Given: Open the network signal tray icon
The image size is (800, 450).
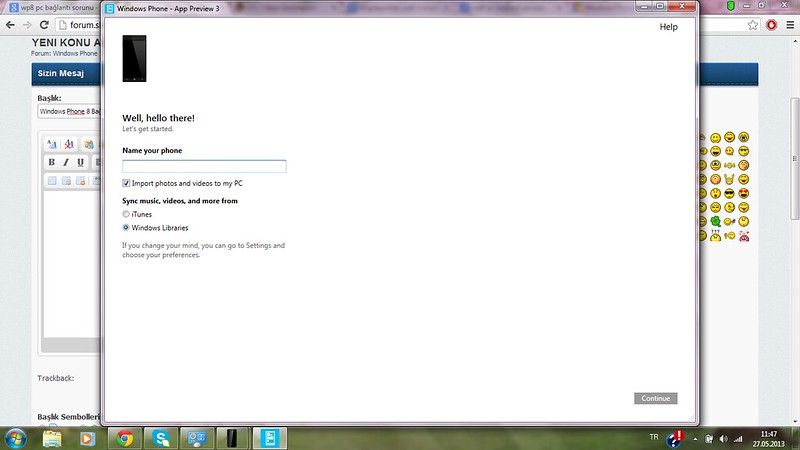Looking at the screenshot, I should pos(738,439).
